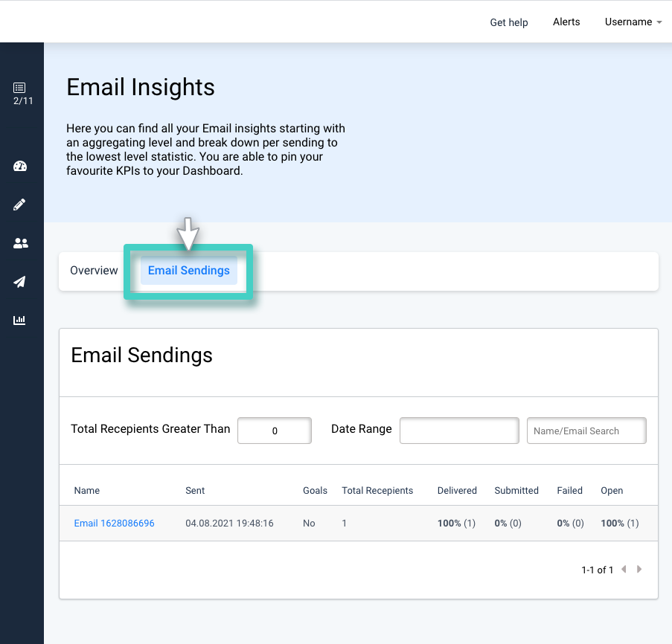Image resolution: width=672 pixels, height=644 pixels.
Task: Open the contacts people sidebar icon
Action: [20, 243]
